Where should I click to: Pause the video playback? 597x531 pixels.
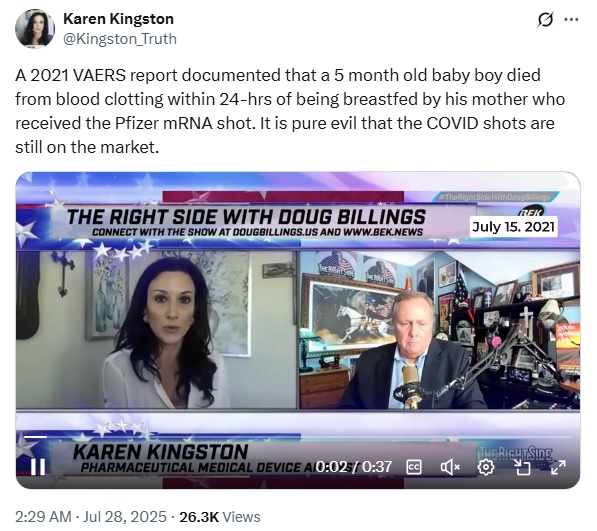tap(38, 467)
